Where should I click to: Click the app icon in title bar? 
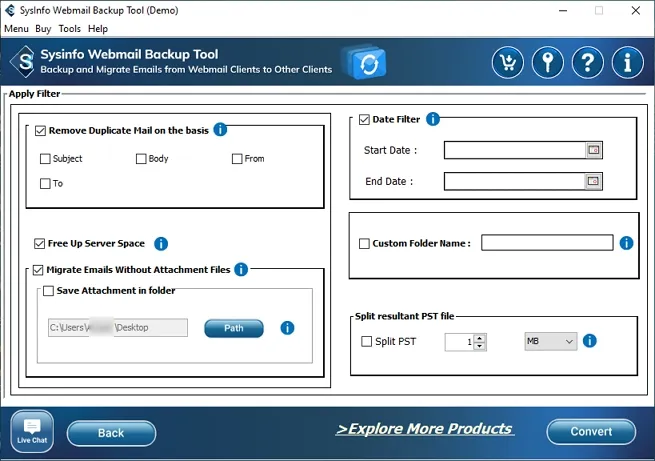click(10, 10)
